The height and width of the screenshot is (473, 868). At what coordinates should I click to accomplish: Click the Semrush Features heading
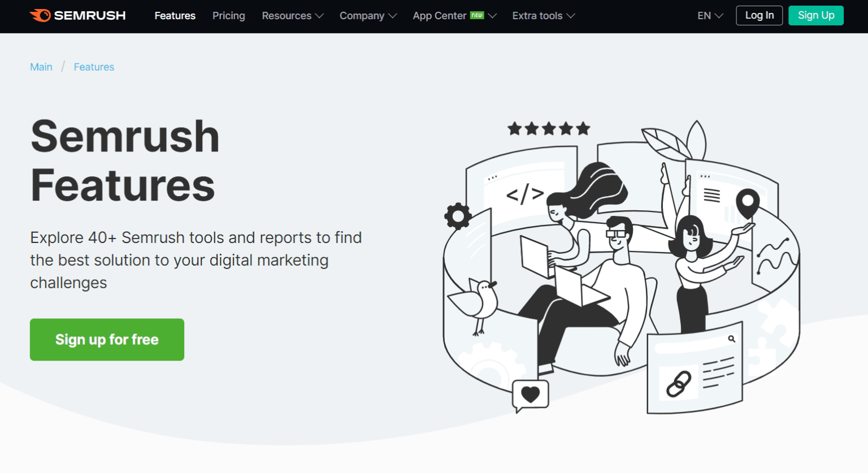pos(125,160)
